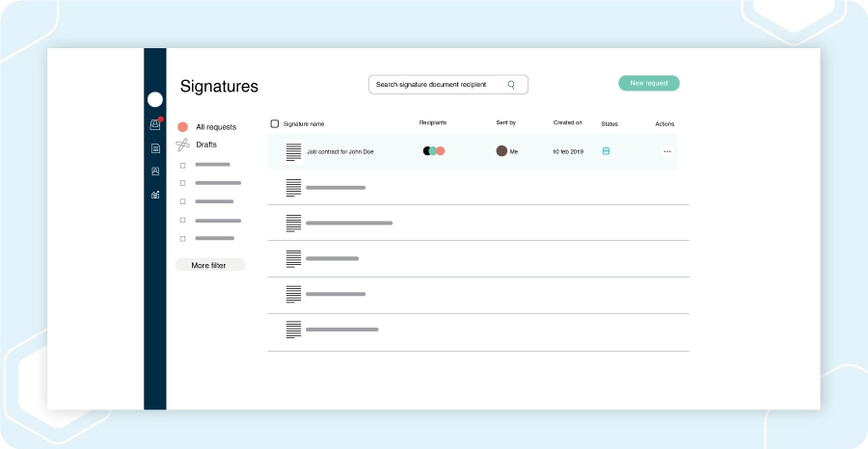Screen dimensions: 868x449
Task: Click the Created on column header
Action: pos(567,122)
